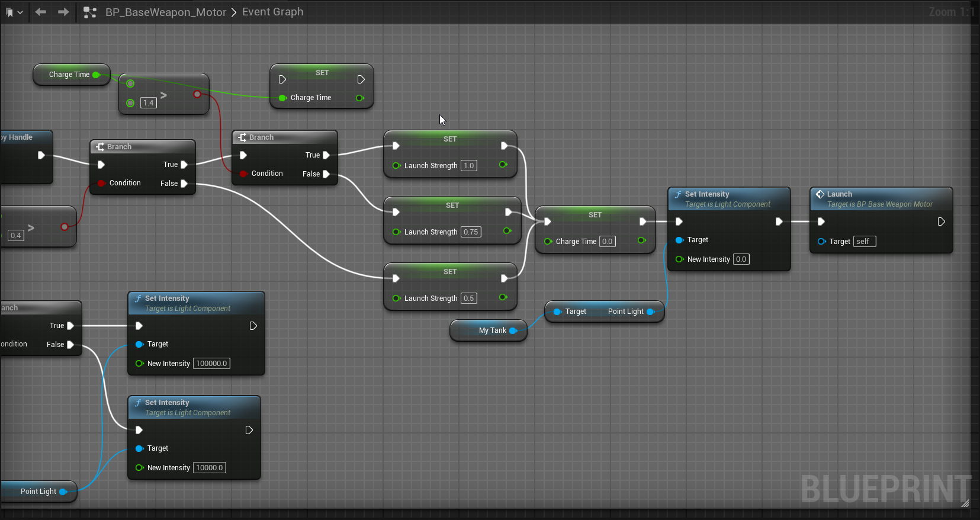This screenshot has width=980, height=520.
Task: Click exec output of SET Launch Strength 1.0
Action: pos(504,146)
